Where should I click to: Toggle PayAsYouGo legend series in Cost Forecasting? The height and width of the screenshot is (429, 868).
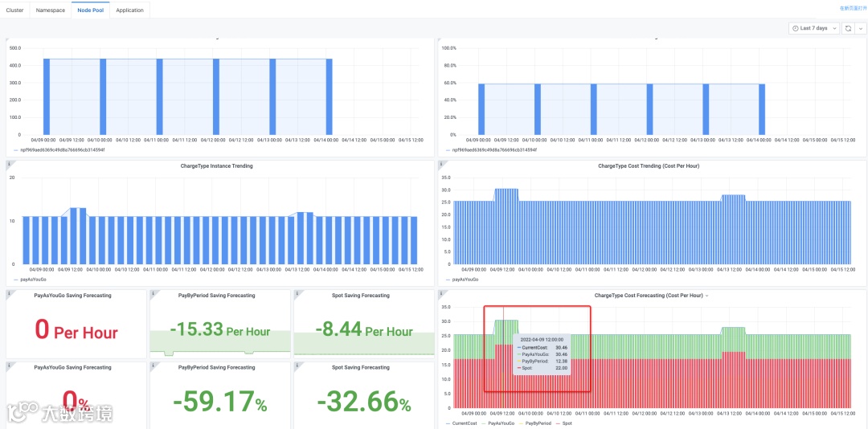502,423
